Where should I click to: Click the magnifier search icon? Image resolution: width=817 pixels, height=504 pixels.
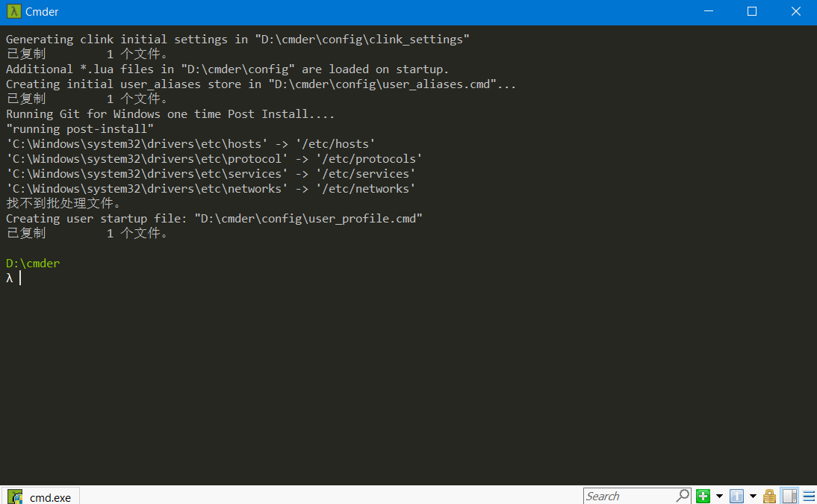point(683,495)
